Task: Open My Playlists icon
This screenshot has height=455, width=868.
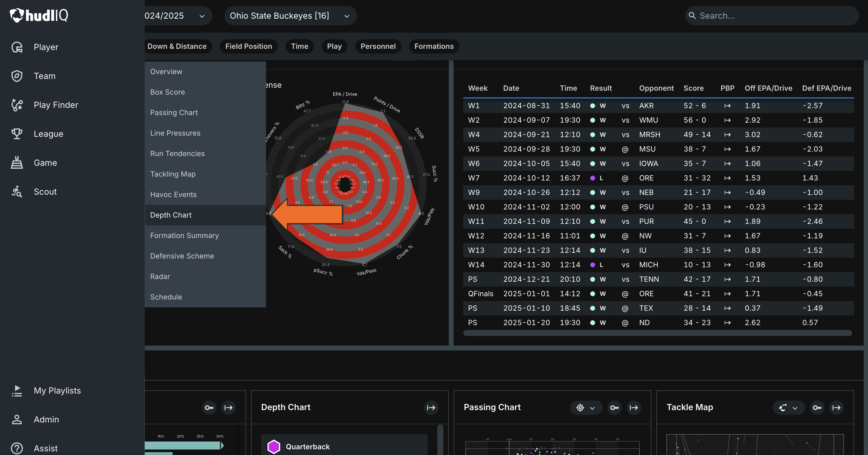Action: 17,391
